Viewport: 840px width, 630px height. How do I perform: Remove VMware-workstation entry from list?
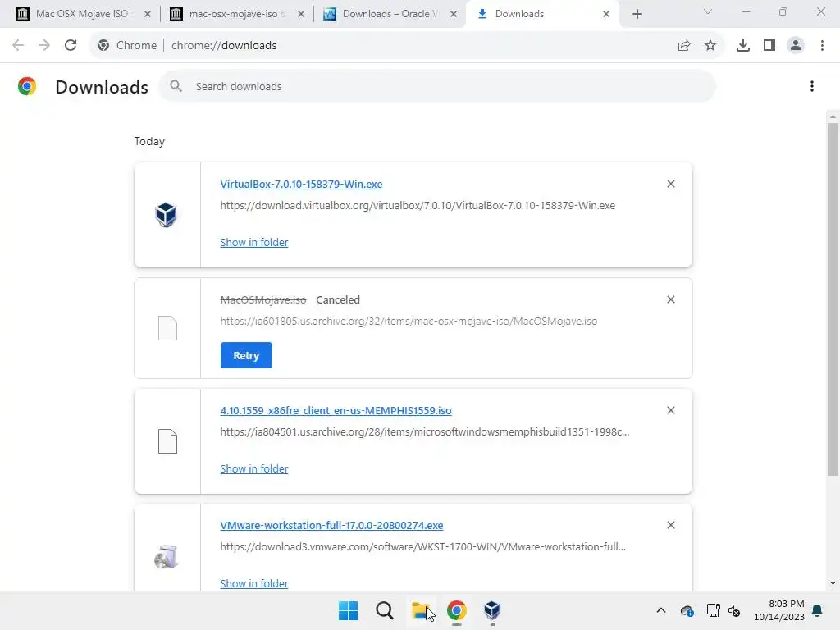pyautogui.click(x=671, y=525)
